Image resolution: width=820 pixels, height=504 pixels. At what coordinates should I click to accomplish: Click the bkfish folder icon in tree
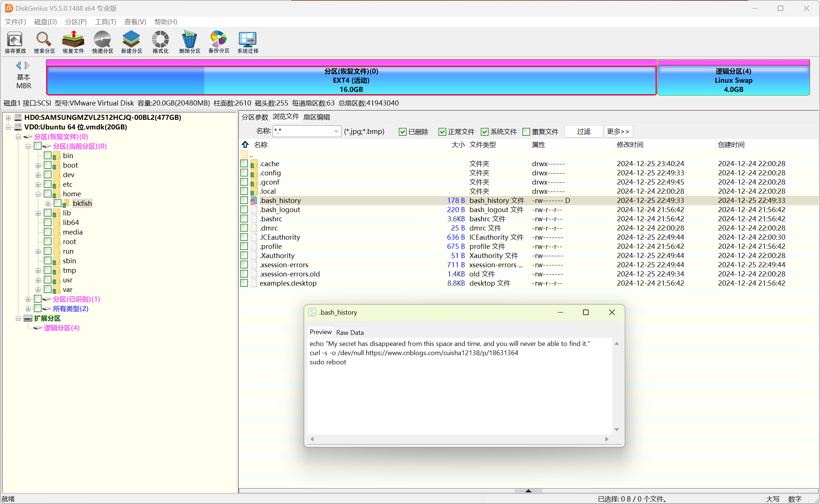[67, 203]
